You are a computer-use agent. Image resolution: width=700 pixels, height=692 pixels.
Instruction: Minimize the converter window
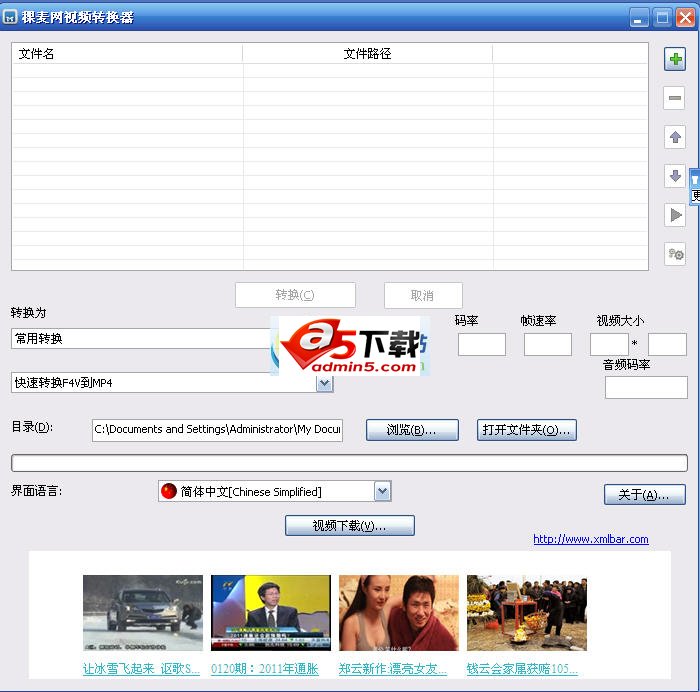pos(639,18)
